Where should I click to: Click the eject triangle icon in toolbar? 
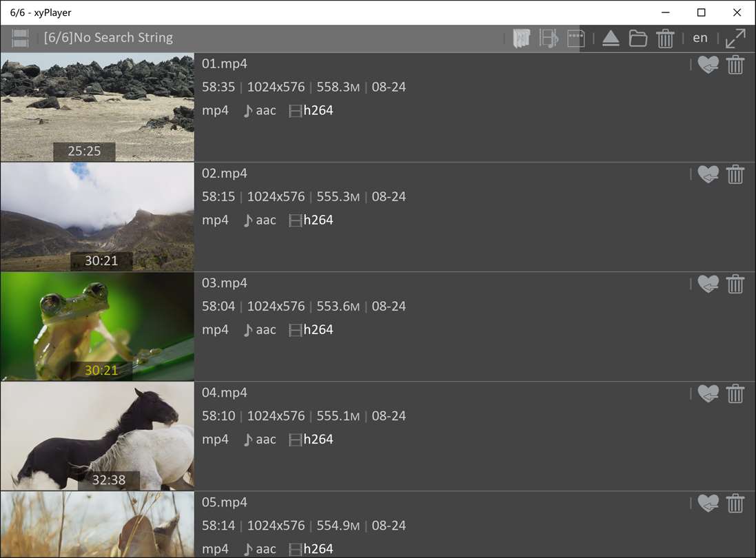point(611,38)
